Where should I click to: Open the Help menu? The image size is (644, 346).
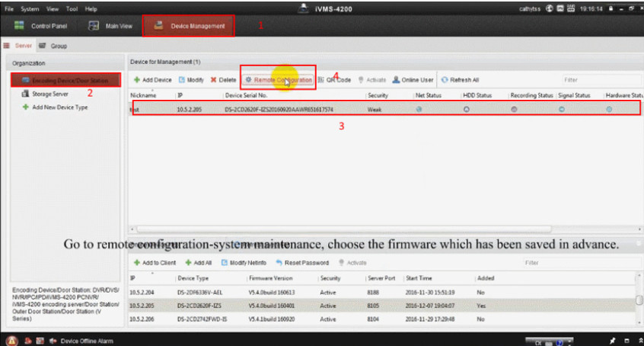click(x=91, y=8)
